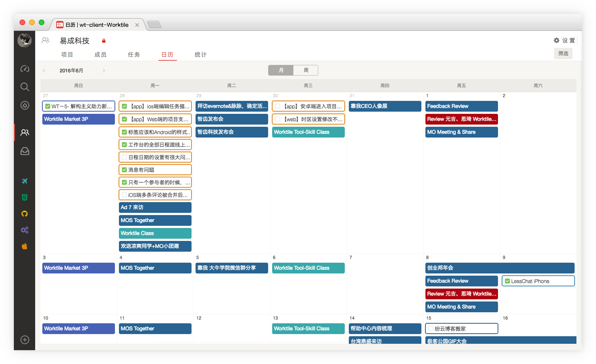This screenshot has width=596, height=364.
Task: Open the dashboard gauge icon
Action: [25, 68]
